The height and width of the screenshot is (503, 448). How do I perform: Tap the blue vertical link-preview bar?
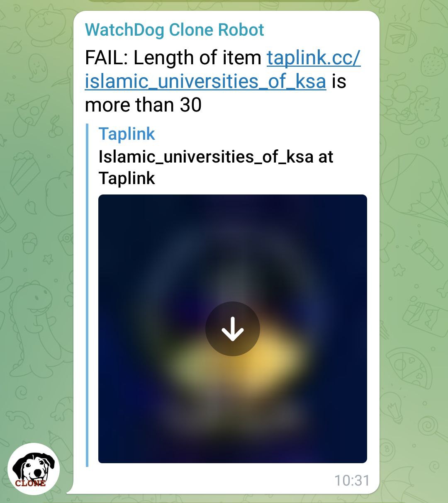pyautogui.click(x=87, y=295)
